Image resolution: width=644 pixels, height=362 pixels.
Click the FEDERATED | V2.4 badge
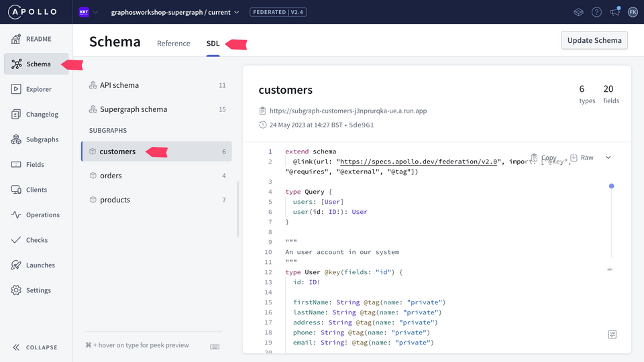pyautogui.click(x=278, y=12)
